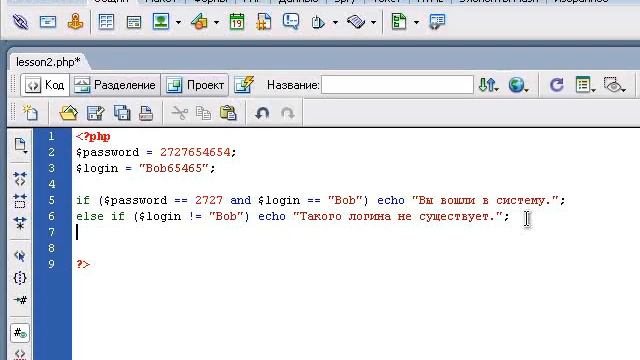Insert a div tag
This screenshot has width=640, height=360.
[x=134, y=22]
